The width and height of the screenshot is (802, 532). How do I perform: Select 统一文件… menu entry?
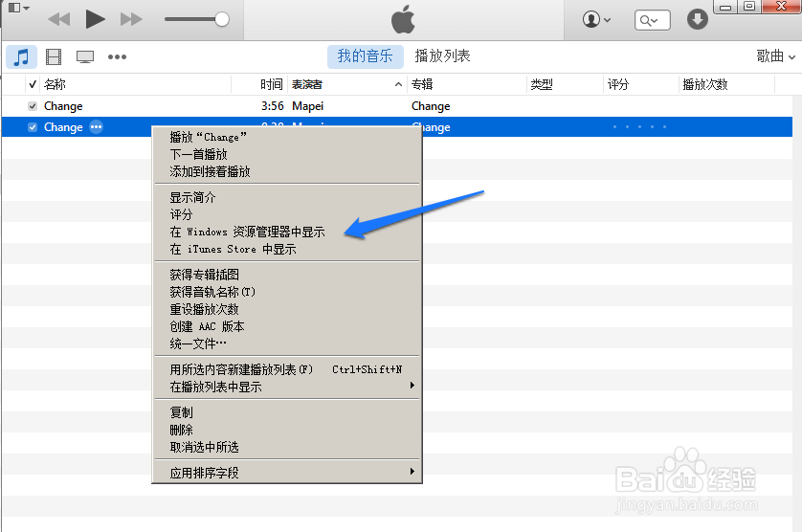click(287, 344)
